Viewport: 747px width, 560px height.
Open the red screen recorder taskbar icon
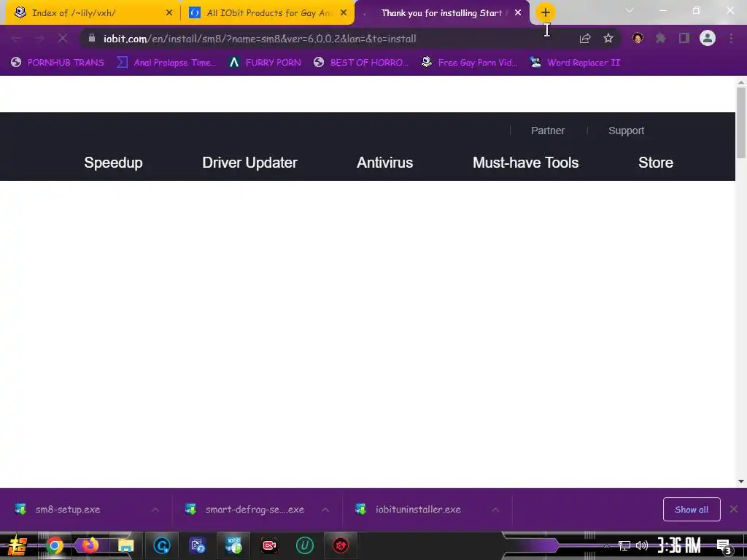pos(269,545)
